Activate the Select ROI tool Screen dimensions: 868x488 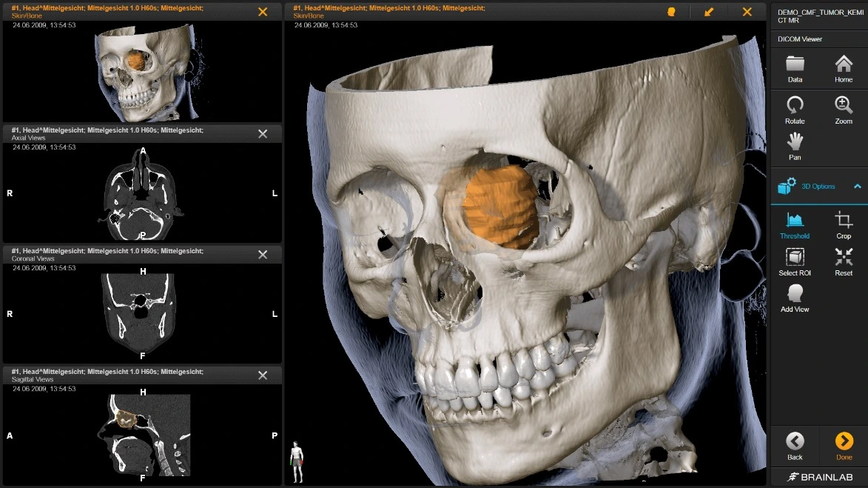tap(795, 258)
